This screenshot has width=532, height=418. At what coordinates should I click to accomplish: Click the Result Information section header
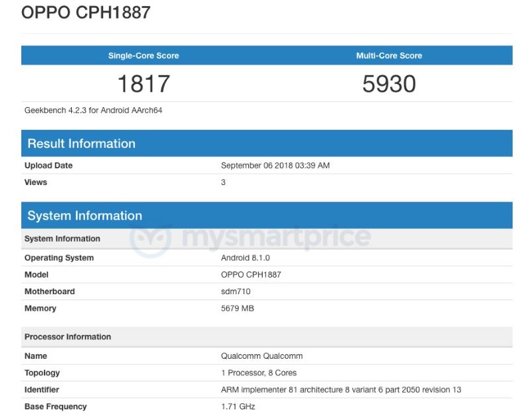click(80, 143)
